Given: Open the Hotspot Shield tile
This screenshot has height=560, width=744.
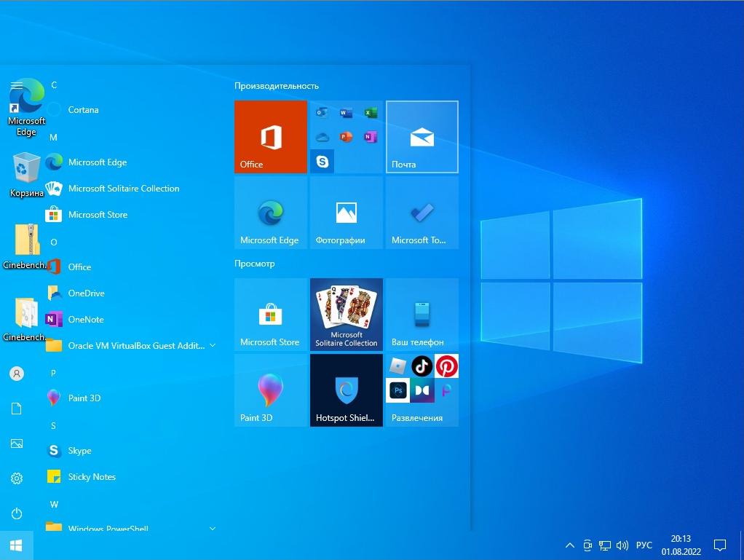Looking at the screenshot, I should coord(347,390).
